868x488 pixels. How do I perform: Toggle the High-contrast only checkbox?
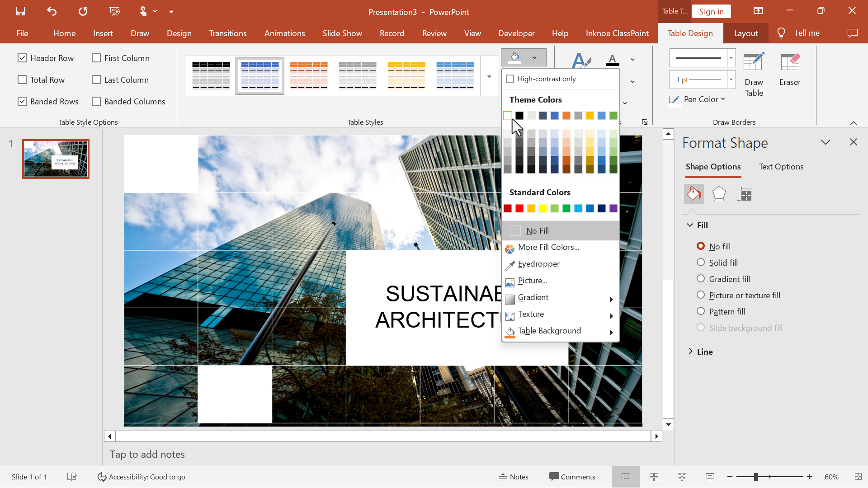(x=509, y=78)
